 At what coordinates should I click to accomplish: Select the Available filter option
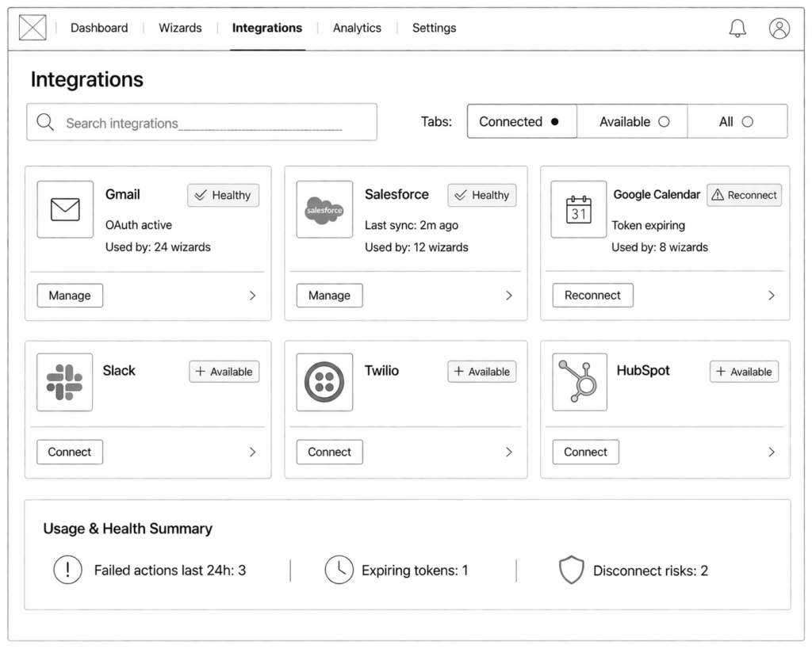pyautogui.click(x=632, y=121)
